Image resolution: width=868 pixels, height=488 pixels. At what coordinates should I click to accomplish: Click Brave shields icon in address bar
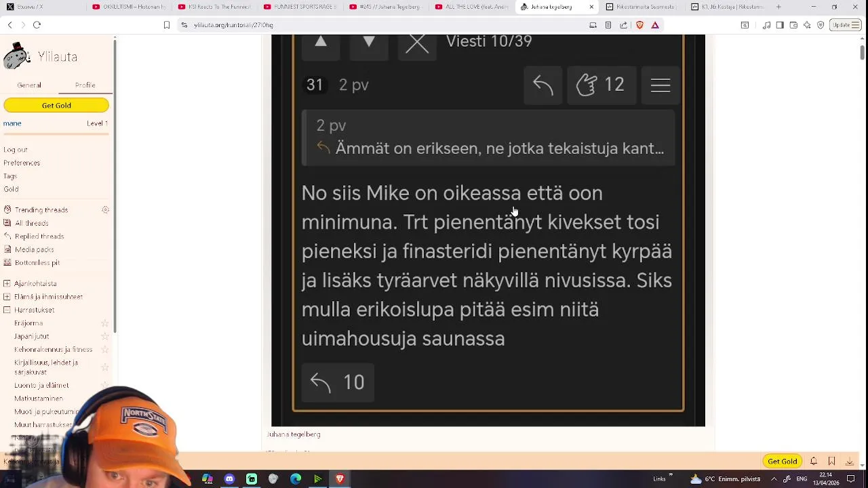click(639, 25)
